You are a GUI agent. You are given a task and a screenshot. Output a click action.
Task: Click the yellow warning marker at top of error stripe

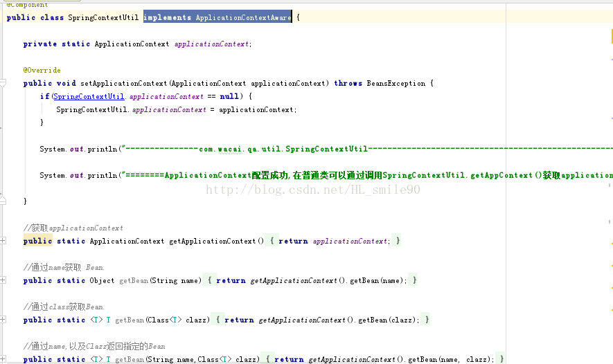(x=612, y=36)
